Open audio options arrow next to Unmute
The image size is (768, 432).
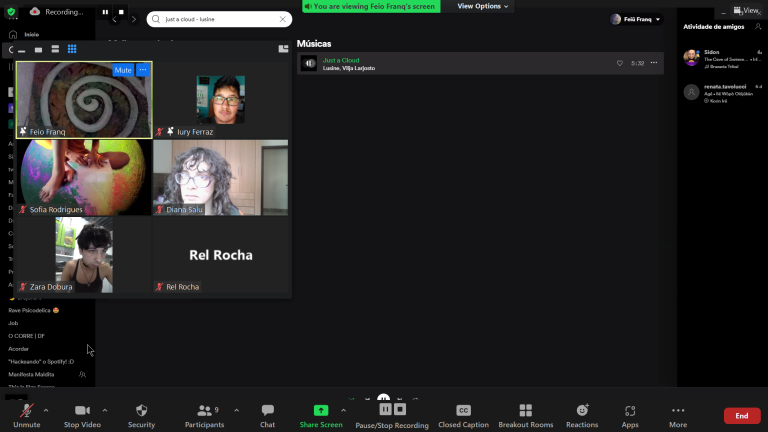click(46, 410)
